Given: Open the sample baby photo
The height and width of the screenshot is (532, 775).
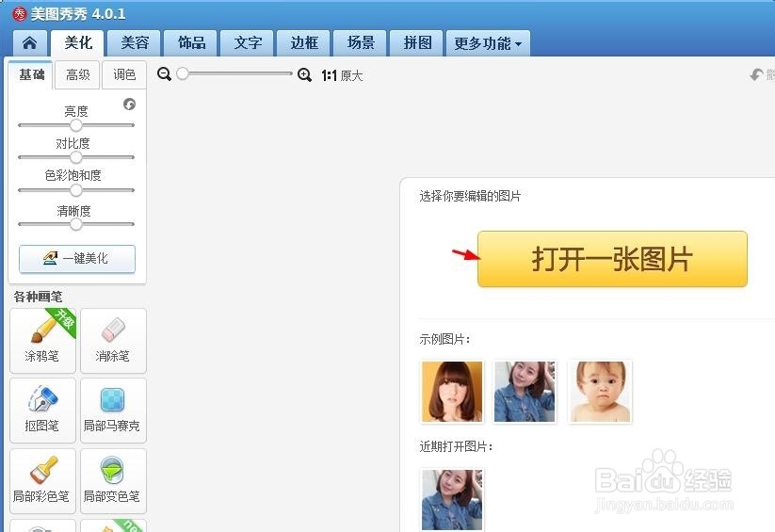Looking at the screenshot, I should [x=600, y=392].
